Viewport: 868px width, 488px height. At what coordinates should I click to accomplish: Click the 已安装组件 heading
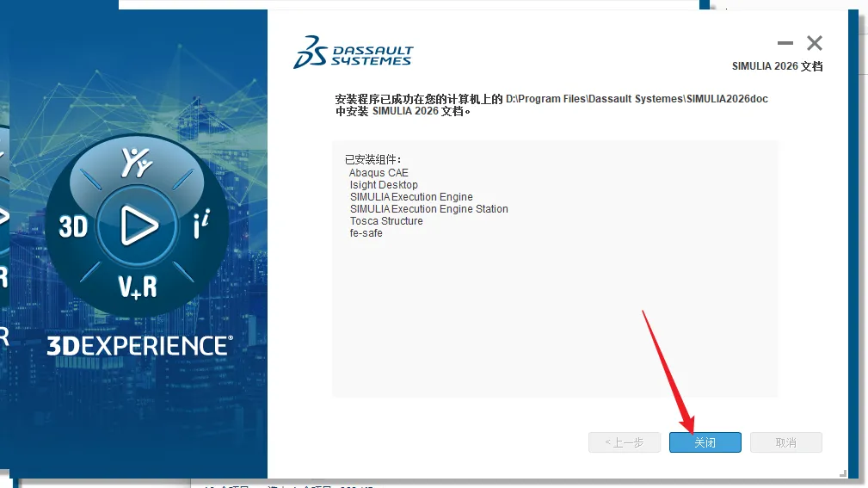372,160
